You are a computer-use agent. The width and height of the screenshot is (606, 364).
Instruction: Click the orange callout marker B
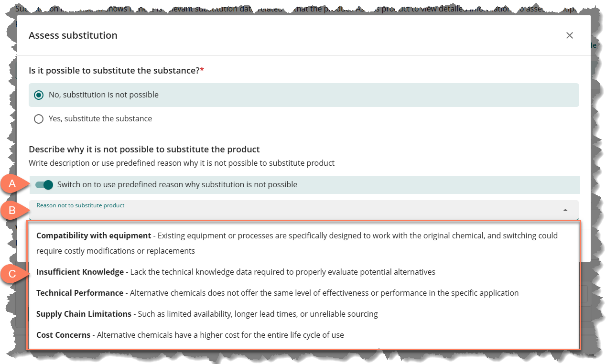click(12, 211)
